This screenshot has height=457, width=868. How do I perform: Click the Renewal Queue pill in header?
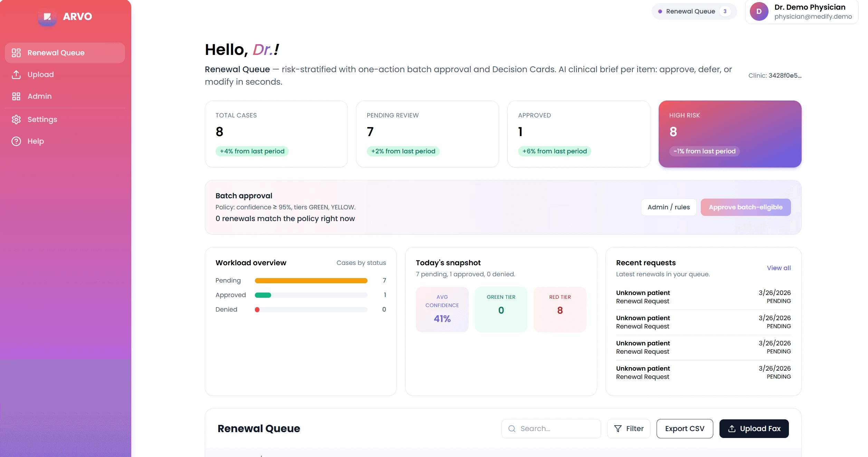pyautogui.click(x=694, y=11)
